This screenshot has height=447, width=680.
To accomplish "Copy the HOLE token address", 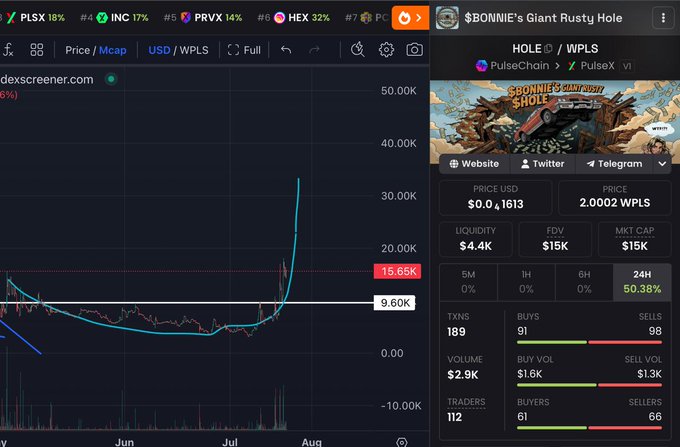I will tap(548, 49).
